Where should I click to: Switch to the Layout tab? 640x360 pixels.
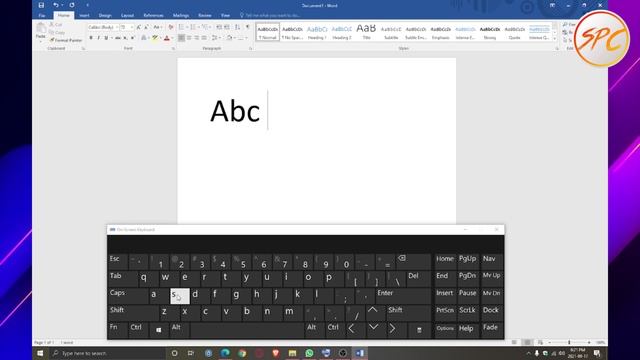coord(127,16)
